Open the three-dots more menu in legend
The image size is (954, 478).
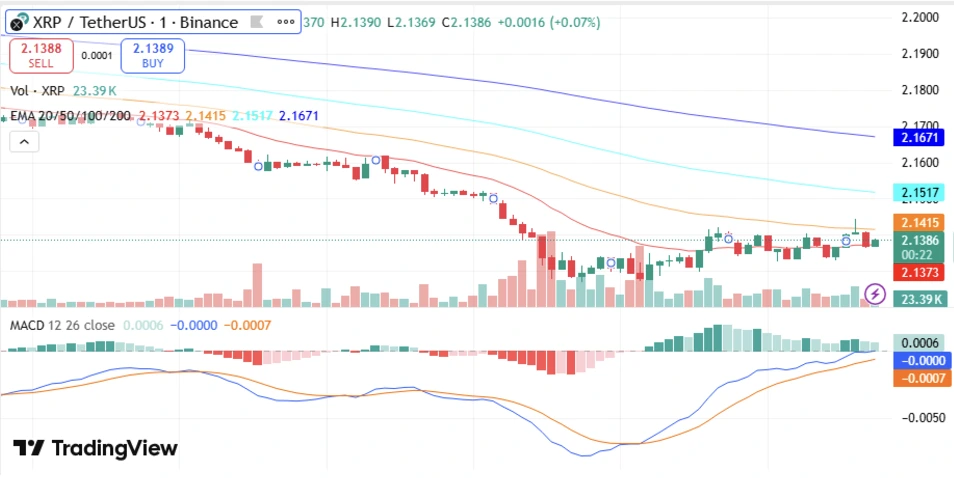[x=285, y=22]
